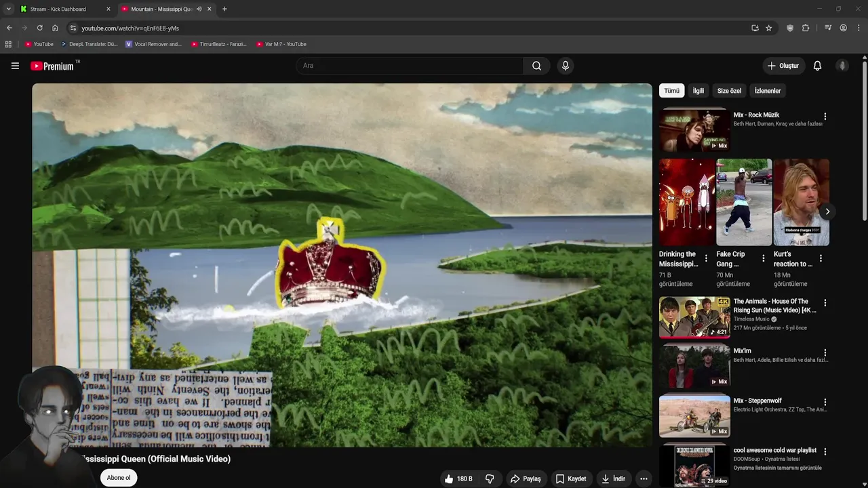Open options for Fake Crip Gang short
Screen dimensions: 868x488
coord(764,258)
